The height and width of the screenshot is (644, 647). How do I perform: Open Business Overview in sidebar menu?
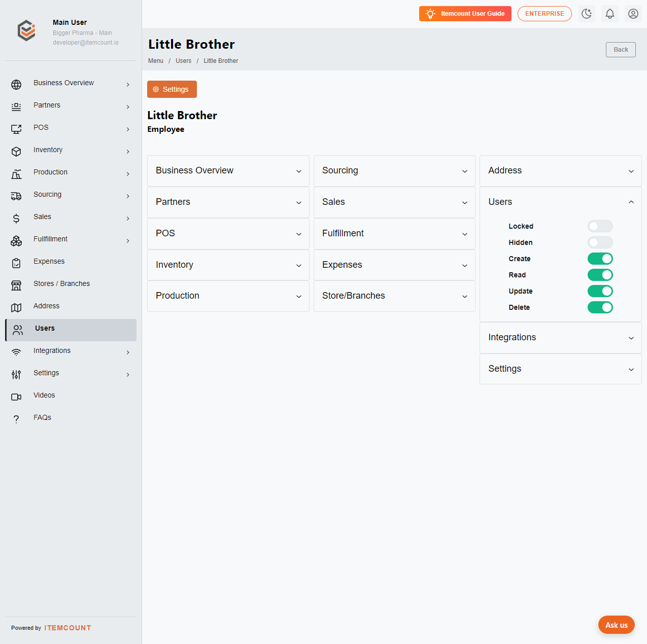[71, 84]
